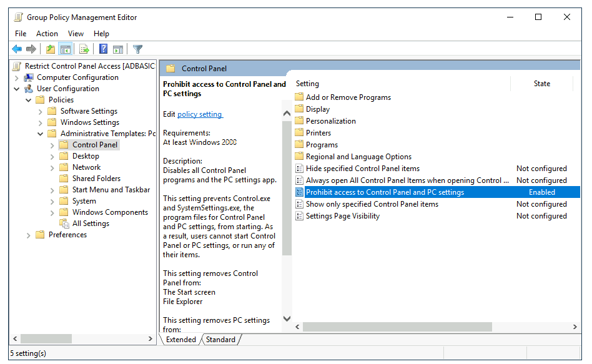Expand the Start Menu and Taskbar node
Screen dimensions: 592x364
(x=52, y=190)
